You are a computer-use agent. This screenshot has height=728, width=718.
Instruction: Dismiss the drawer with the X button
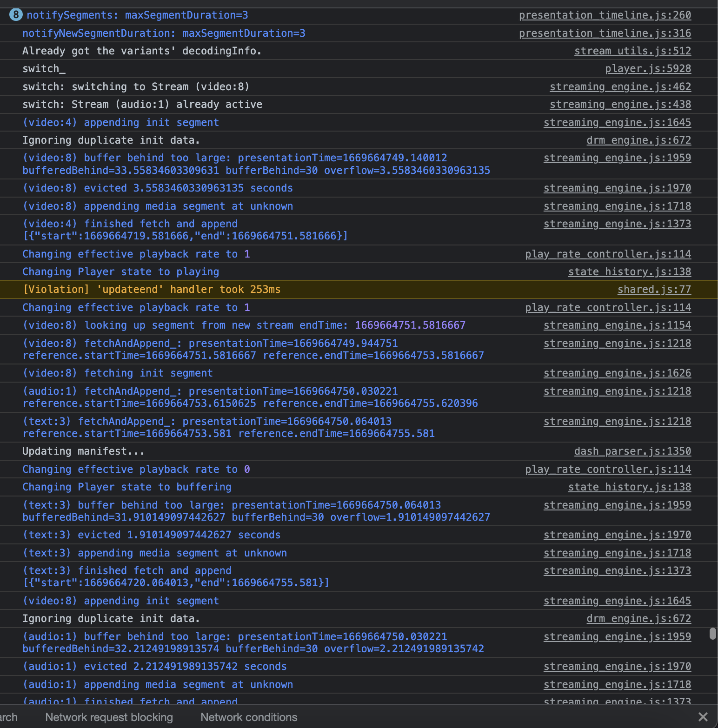tap(703, 717)
